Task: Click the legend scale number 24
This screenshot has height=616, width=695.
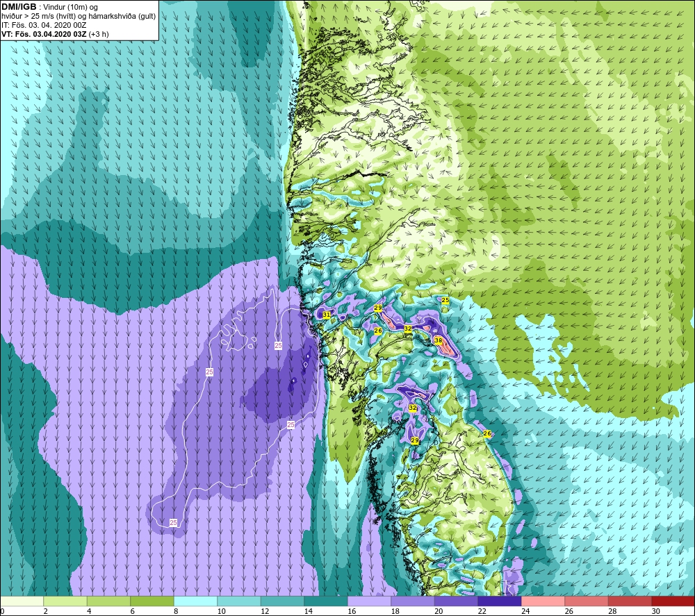Action: [525, 611]
